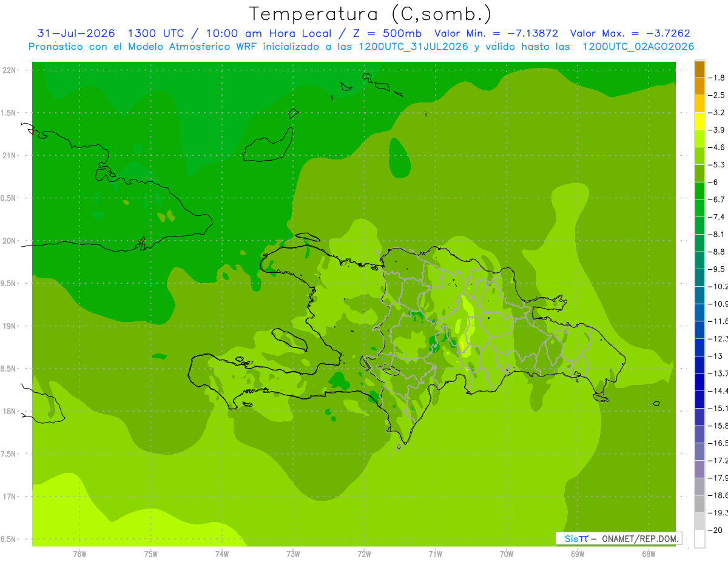Screen dimensions: 728x562
Task: Pick the blue swatch between -12.3 and -13
Action: point(699,347)
